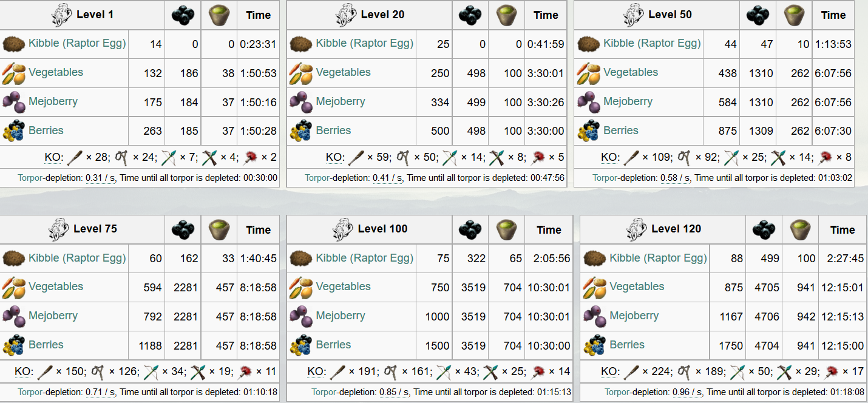Click the KO label in Level 120 table
Image resolution: width=868 pixels, height=403 pixels.
[610, 372]
